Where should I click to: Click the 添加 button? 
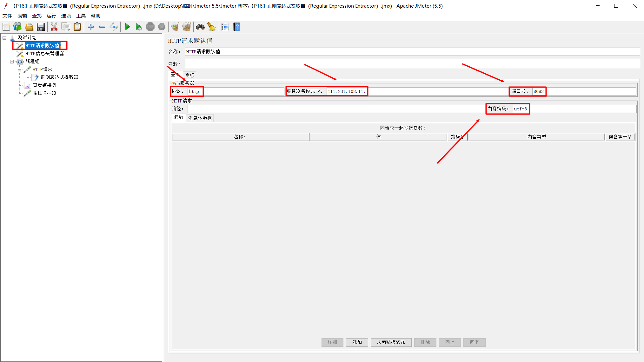click(357, 342)
